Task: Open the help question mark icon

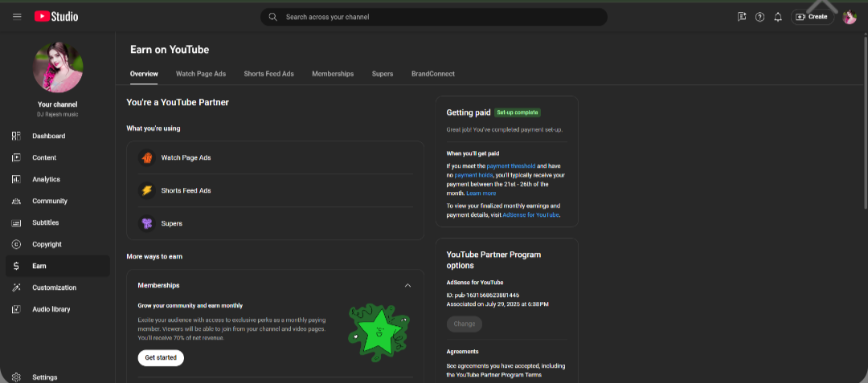Action: (759, 17)
